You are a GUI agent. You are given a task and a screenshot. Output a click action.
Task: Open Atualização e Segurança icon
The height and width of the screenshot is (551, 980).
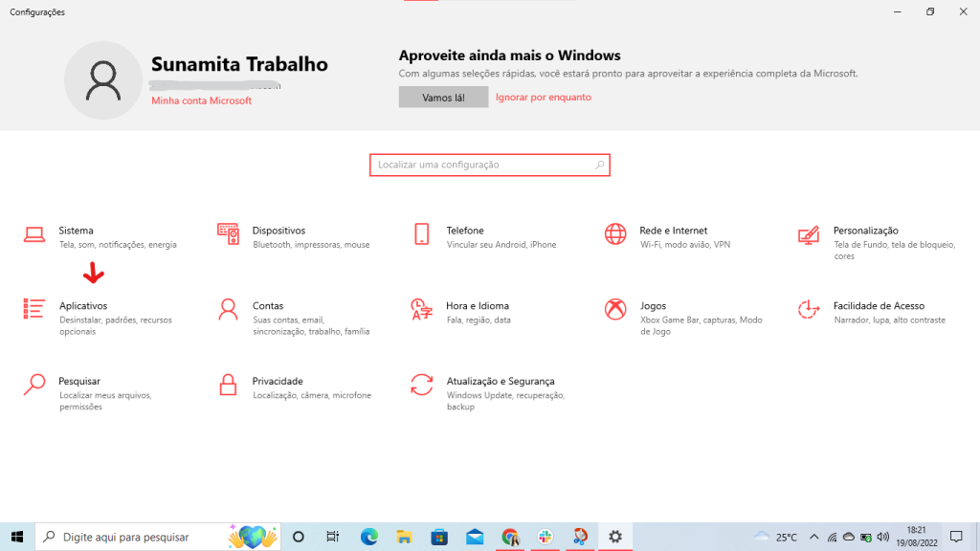(421, 385)
